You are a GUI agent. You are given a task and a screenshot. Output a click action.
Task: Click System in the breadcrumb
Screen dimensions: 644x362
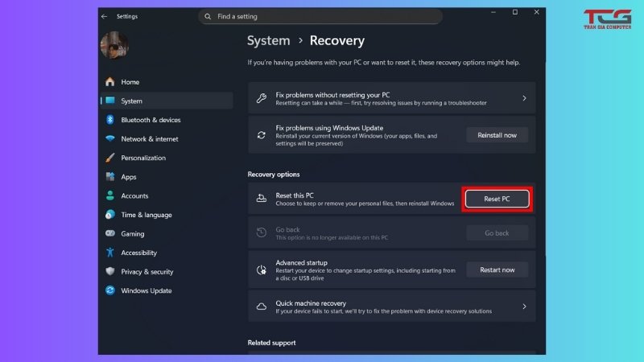[x=268, y=41]
